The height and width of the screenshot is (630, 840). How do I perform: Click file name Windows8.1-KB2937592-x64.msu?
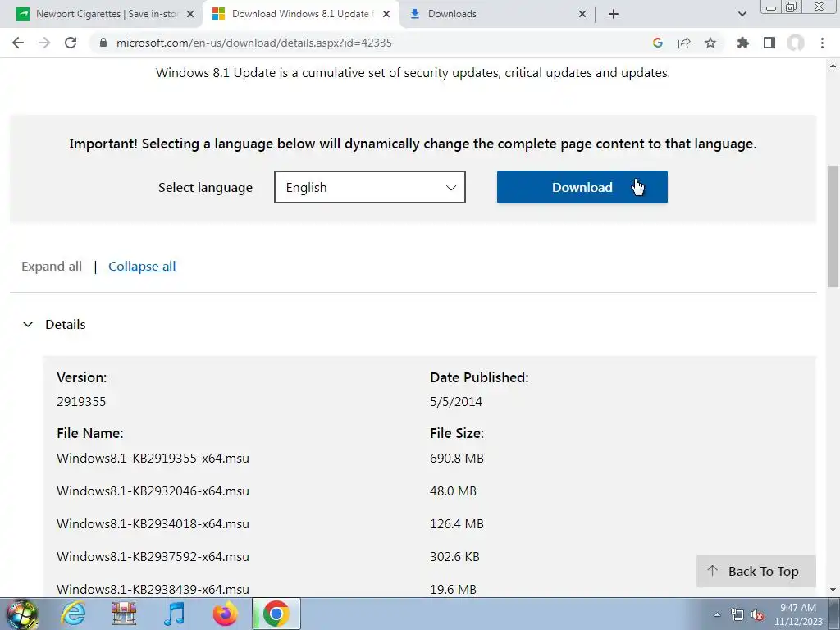(x=153, y=557)
